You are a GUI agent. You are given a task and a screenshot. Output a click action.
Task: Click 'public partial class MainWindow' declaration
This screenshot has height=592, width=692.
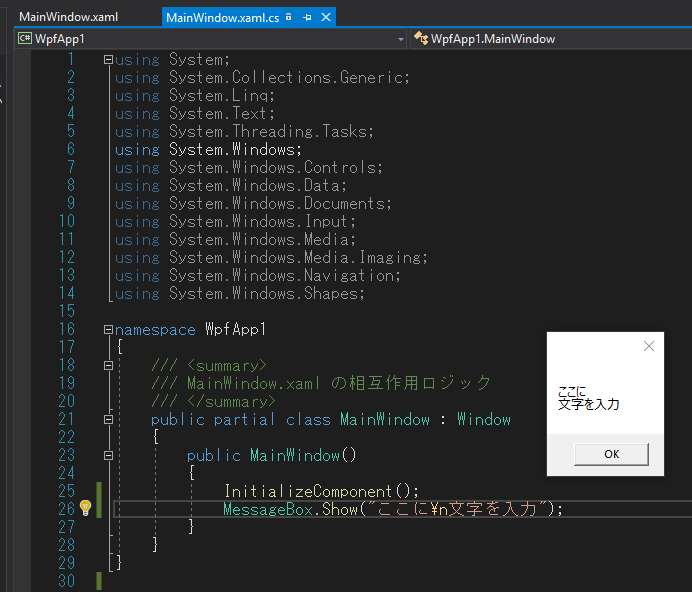[x=290, y=419]
